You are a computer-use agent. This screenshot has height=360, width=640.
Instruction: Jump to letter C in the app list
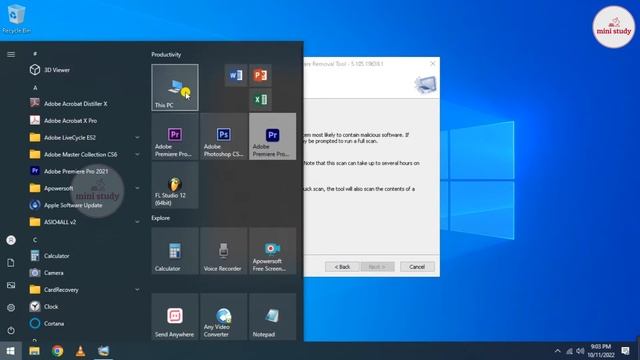click(x=35, y=240)
